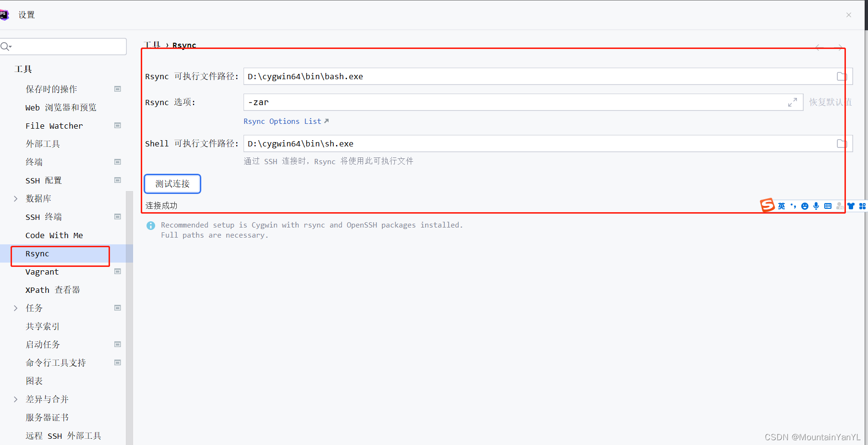Open the Rsync Options List link
This screenshot has height=445, width=868.
pos(282,121)
